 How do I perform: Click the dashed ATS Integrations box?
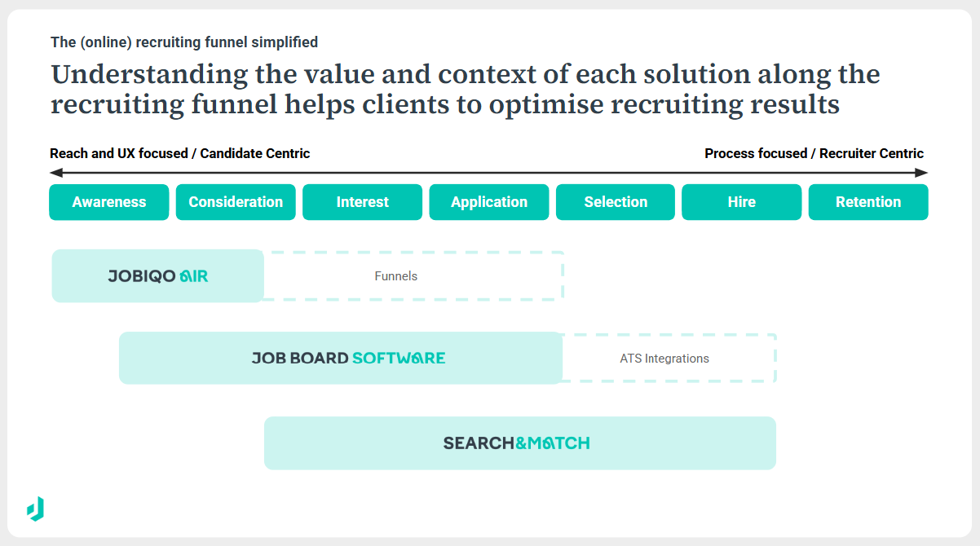669,359
